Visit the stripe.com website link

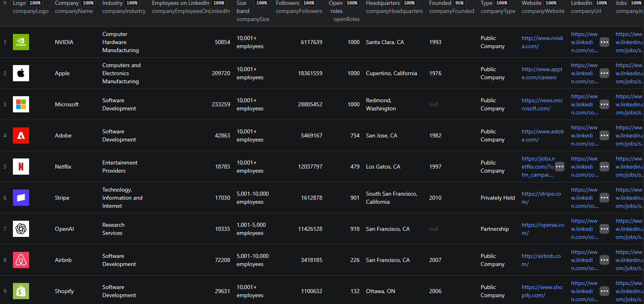[541, 198]
